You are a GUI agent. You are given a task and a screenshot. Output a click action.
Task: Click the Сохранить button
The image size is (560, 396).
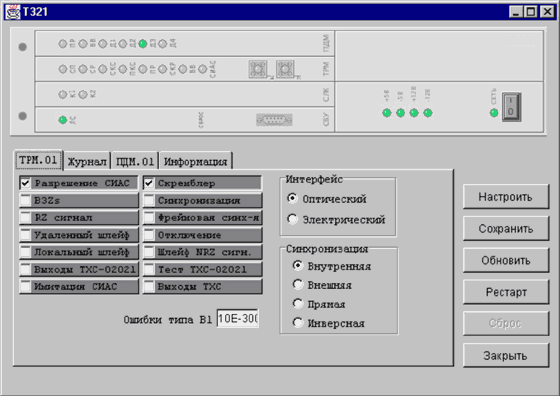coord(506,229)
